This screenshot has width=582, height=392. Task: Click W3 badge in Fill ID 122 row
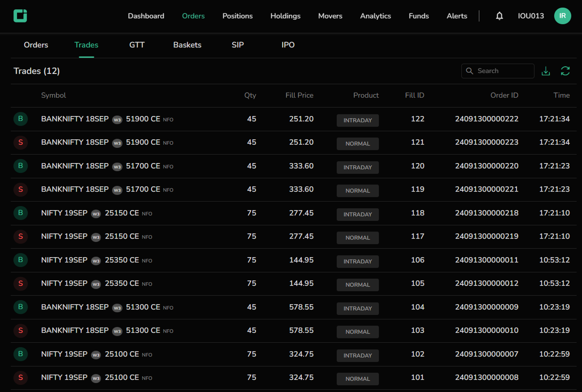pos(117,119)
